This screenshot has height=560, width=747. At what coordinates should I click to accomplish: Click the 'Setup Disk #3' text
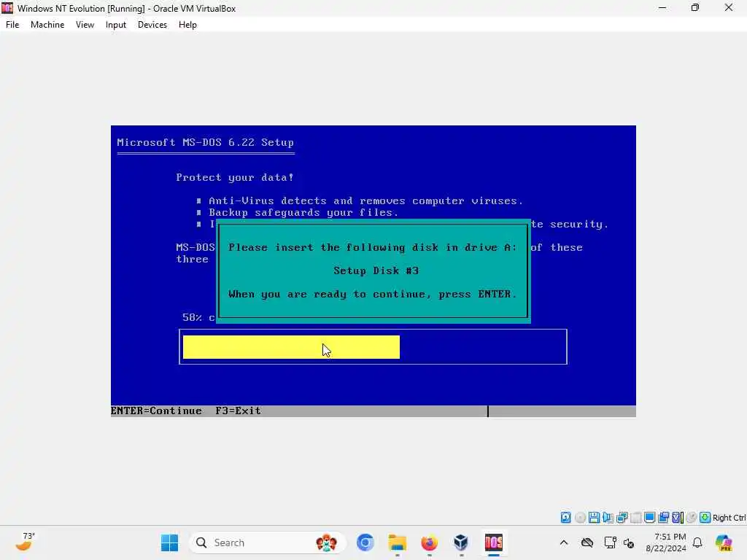click(x=376, y=271)
